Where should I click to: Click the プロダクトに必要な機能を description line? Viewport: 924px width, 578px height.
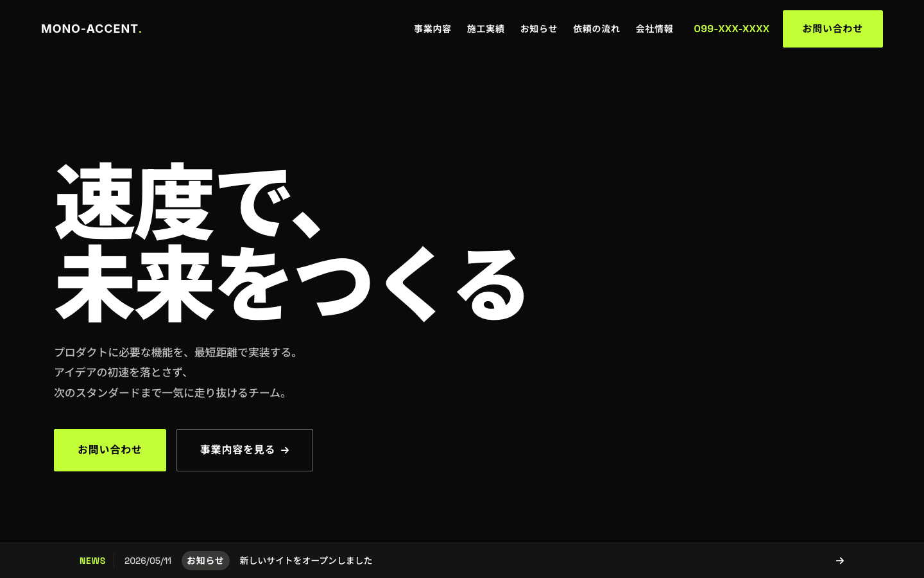(176, 352)
